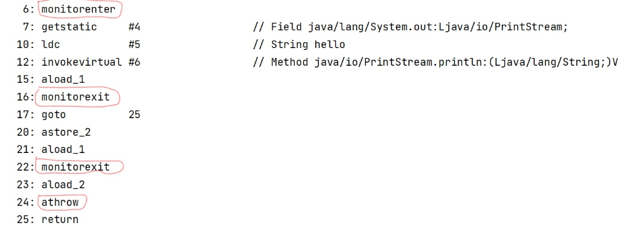Image resolution: width=644 pixels, height=232 pixels.
Task: Select the ldc instruction on line 10
Action: click(51, 44)
